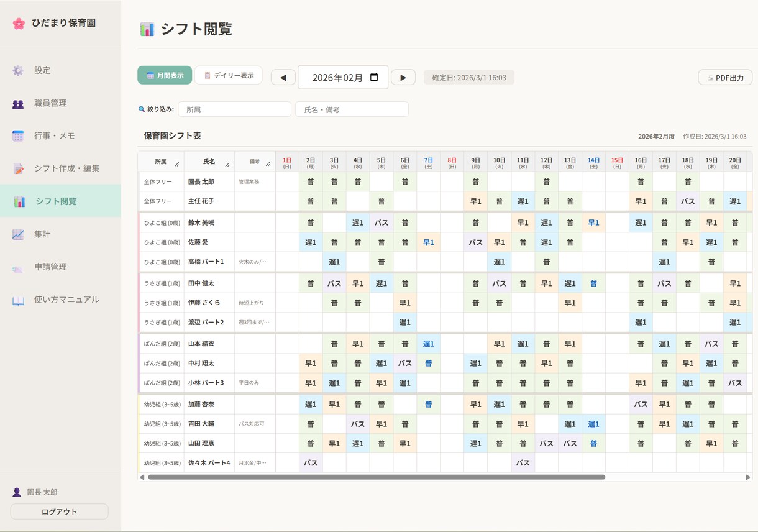Click 佐藤 愛's 早1 shift on 7日
This screenshot has width=758, height=532.
(429, 242)
